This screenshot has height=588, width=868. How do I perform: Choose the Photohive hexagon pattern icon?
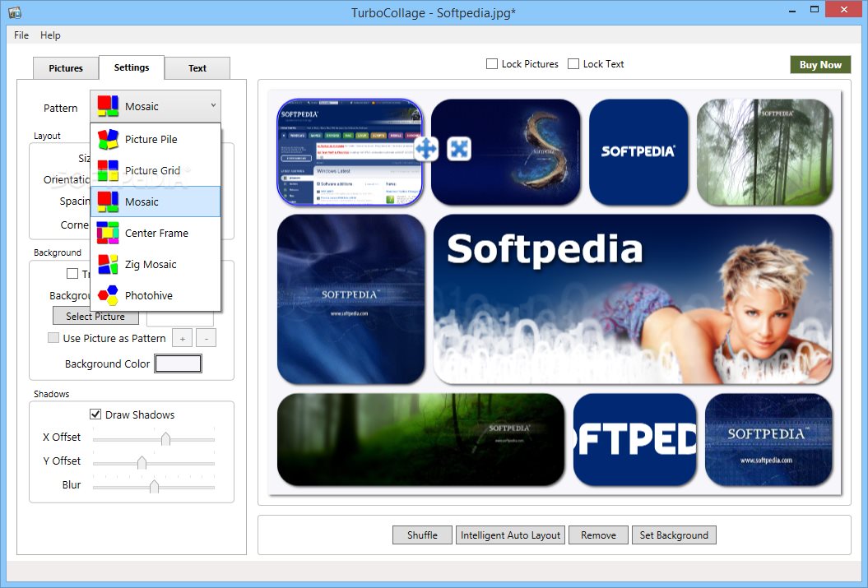coord(108,295)
